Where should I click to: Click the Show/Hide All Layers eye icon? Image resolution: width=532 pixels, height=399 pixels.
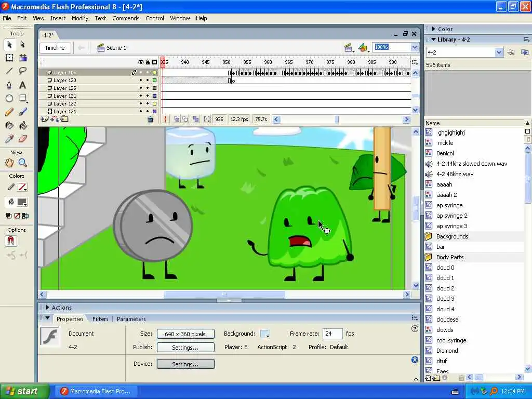point(141,62)
